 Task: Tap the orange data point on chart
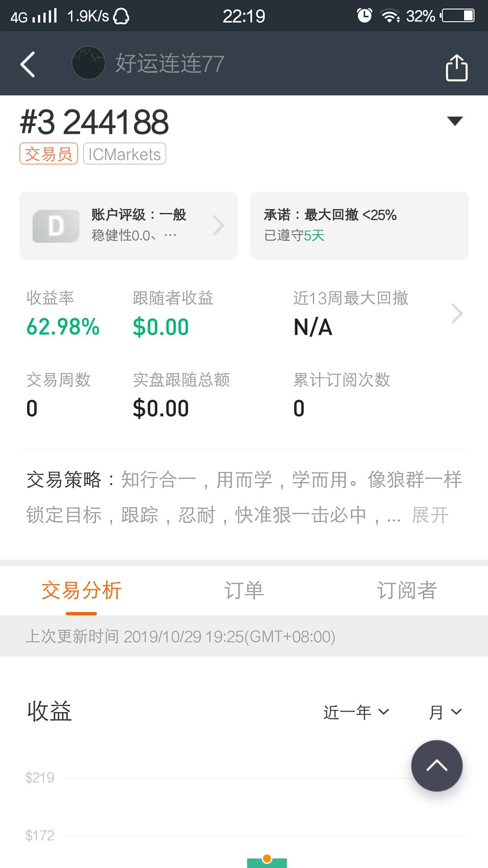click(267, 859)
